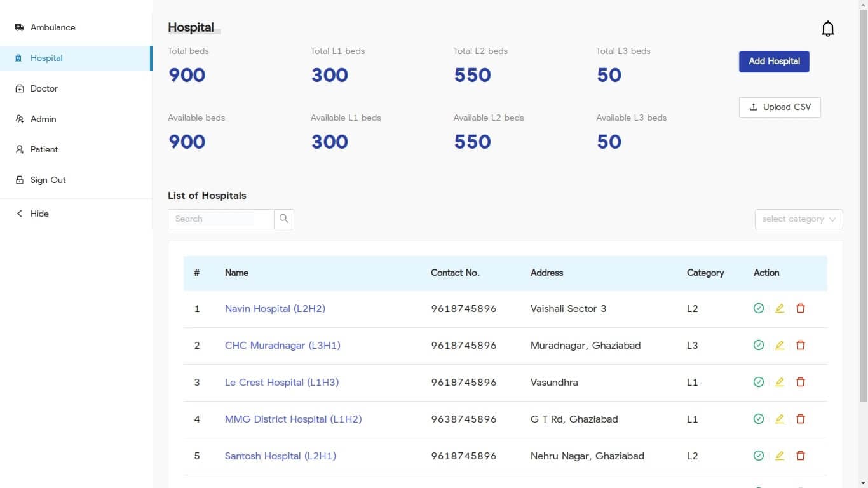Open MMG District Hospital (L1H2) link
The image size is (868, 488).
pyautogui.click(x=293, y=419)
